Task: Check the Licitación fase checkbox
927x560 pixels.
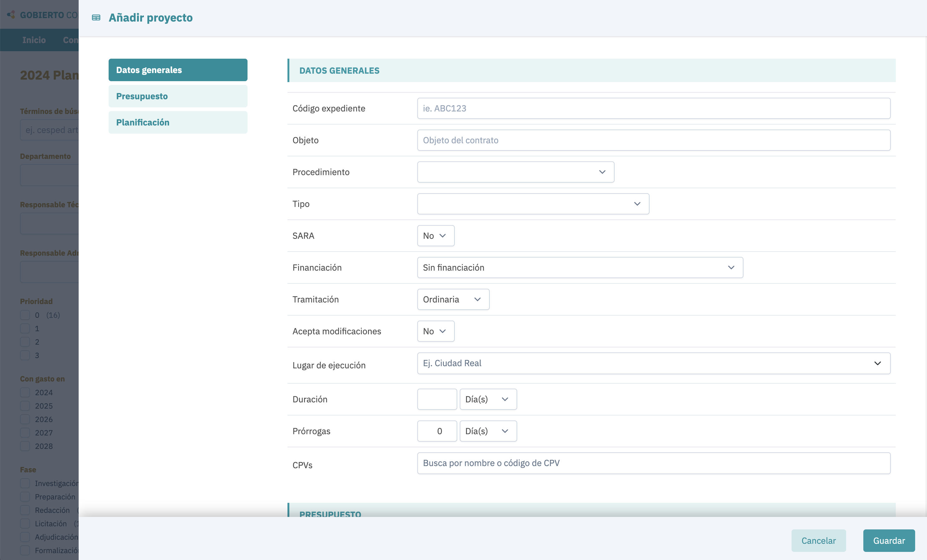Action: click(25, 524)
